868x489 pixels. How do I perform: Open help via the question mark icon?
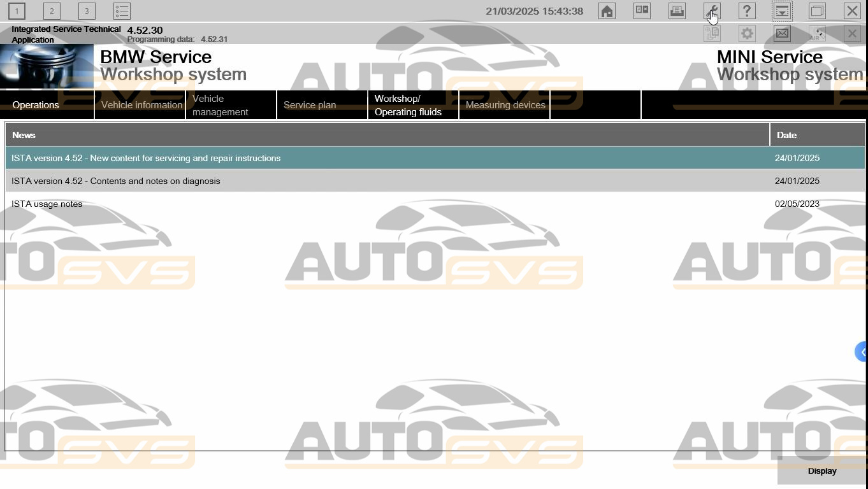tap(747, 11)
